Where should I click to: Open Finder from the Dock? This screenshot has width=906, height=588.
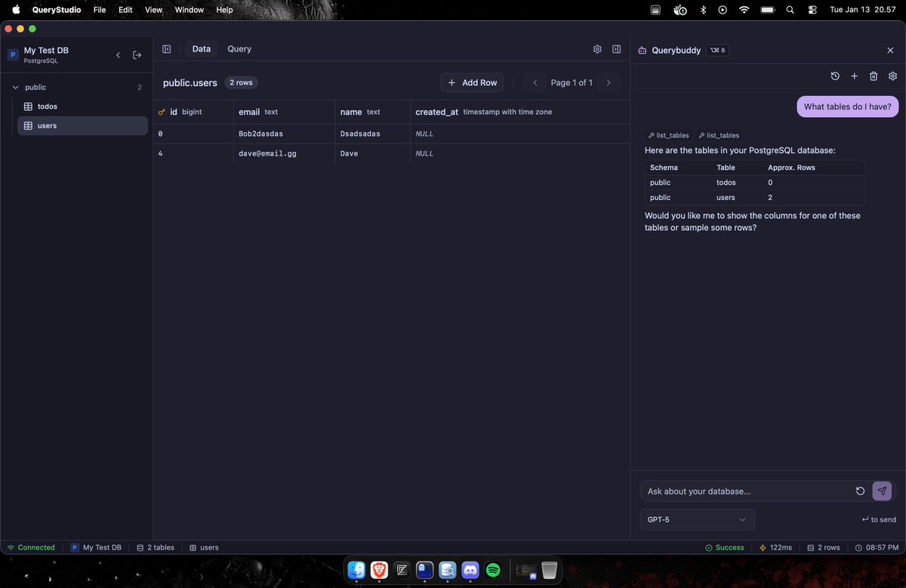click(357, 570)
